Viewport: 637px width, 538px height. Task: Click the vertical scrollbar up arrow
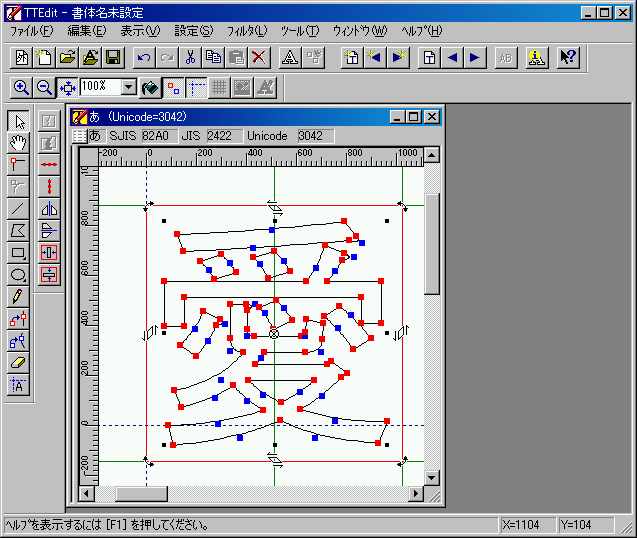(431, 155)
